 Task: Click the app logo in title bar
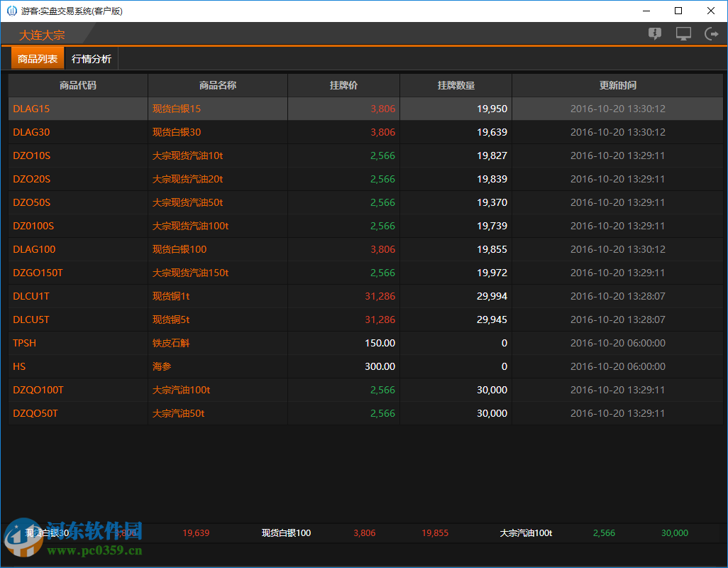(x=11, y=11)
